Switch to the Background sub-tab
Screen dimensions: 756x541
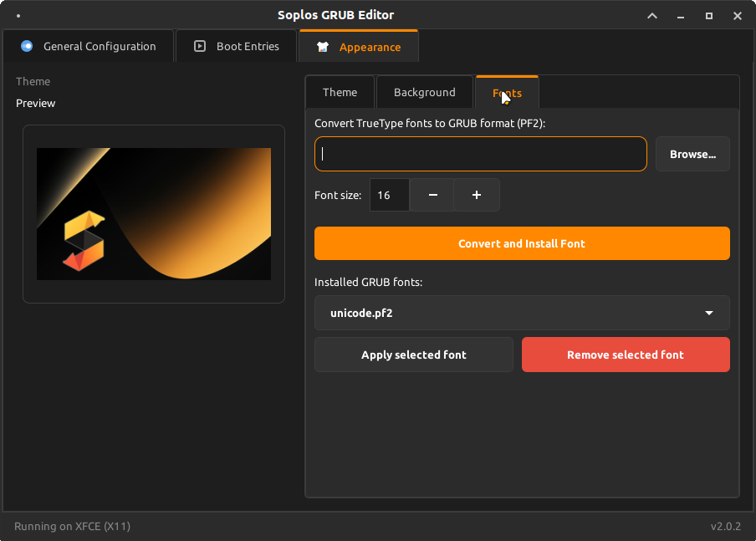point(424,92)
